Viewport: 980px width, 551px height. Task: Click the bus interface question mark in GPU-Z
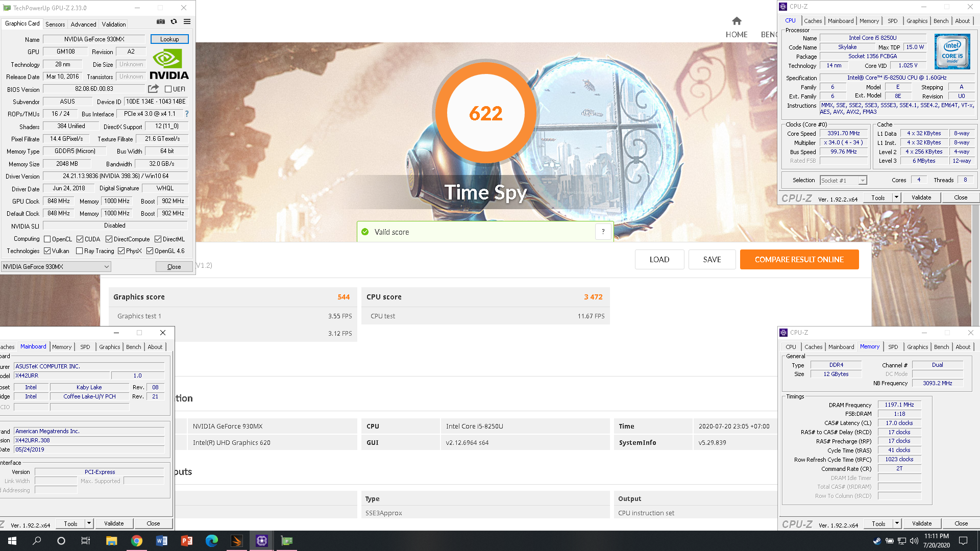point(187,114)
